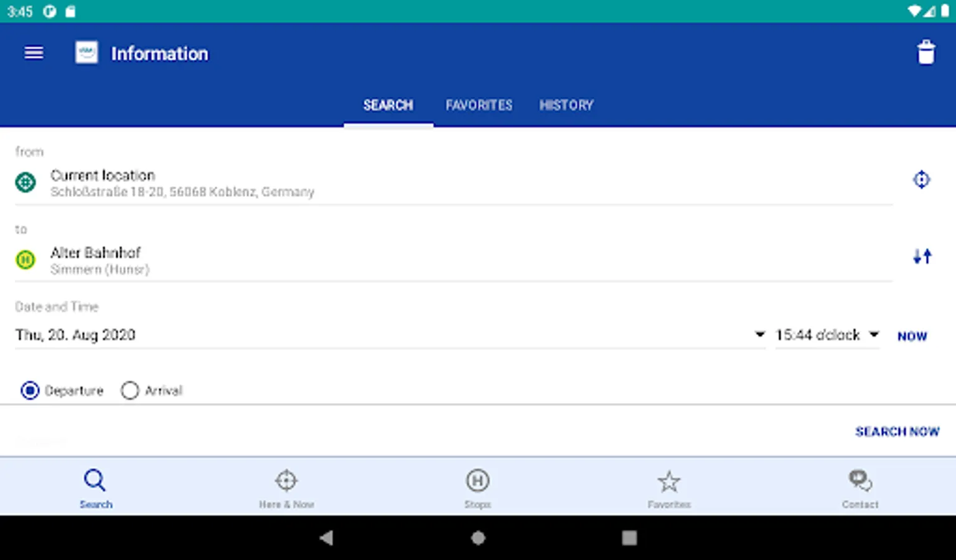The image size is (956, 560).
Task: Tap the yellow stop icon for Alter Bahnhof
Action: 26,259
